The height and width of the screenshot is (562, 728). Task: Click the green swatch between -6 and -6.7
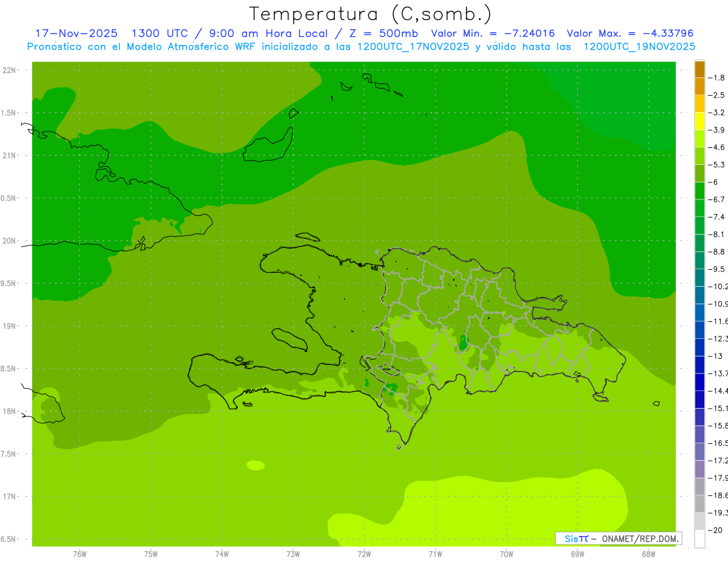coord(699,190)
